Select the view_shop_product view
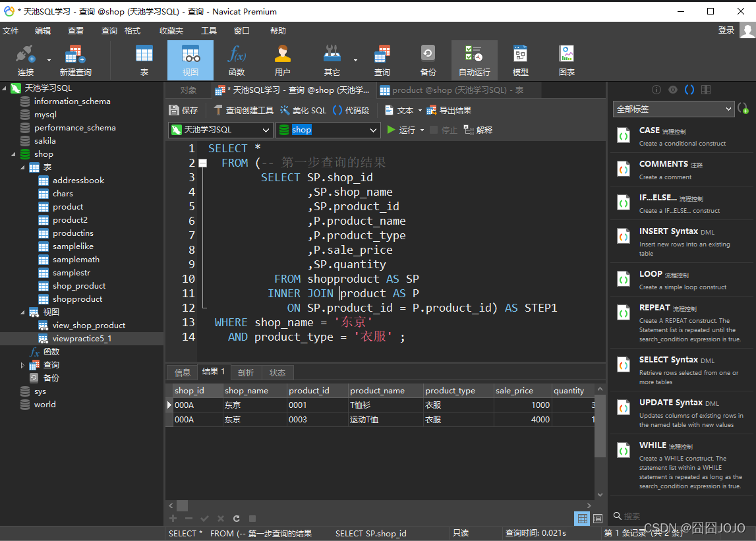Screen dimensions: 756x541 89,326
